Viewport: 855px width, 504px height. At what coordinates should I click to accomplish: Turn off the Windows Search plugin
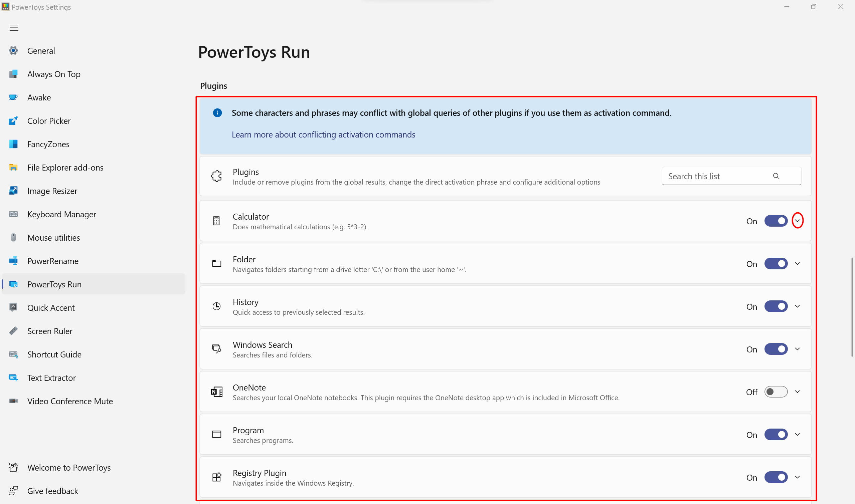pos(776,349)
